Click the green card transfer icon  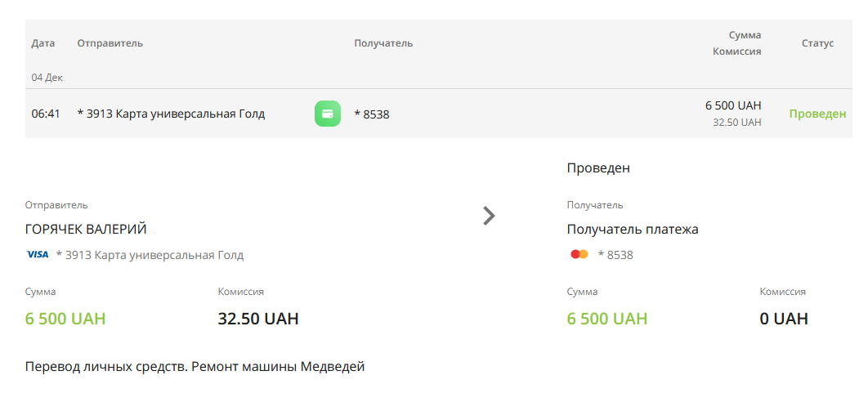[x=328, y=114]
